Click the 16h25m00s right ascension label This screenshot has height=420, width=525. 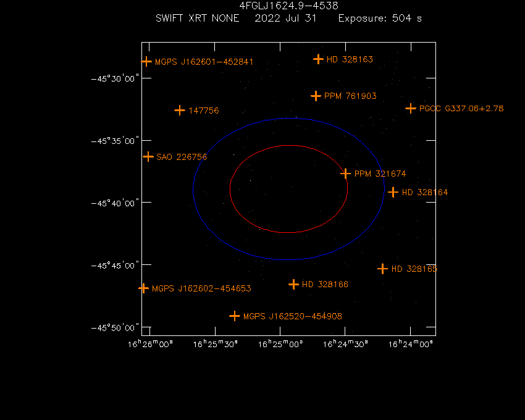[280, 344]
